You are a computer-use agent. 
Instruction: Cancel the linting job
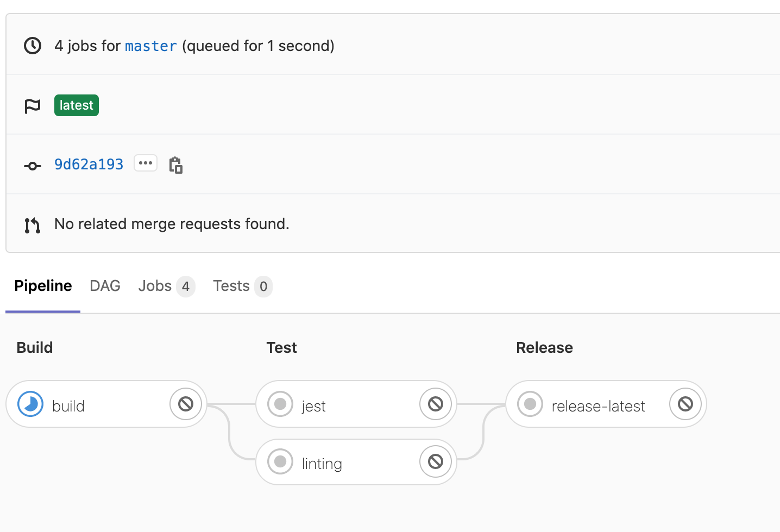coord(436,461)
